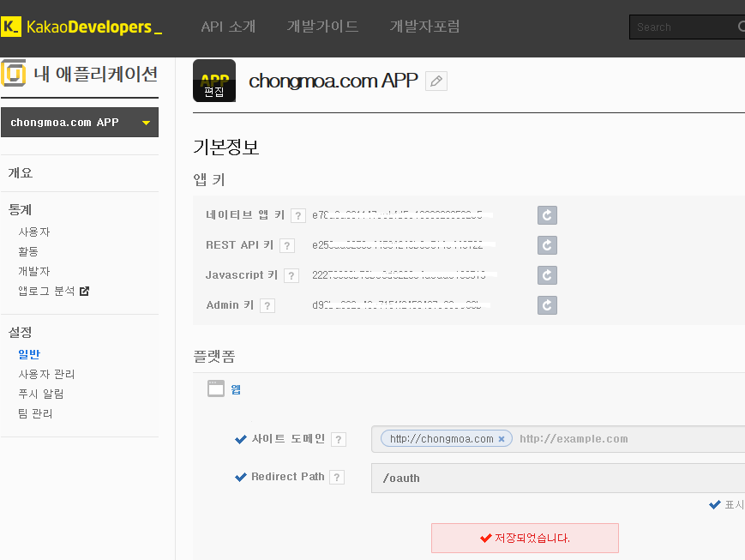Image resolution: width=745 pixels, height=560 pixels.
Task: Click the 내 애플리케이션 heading
Action: (95, 74)
